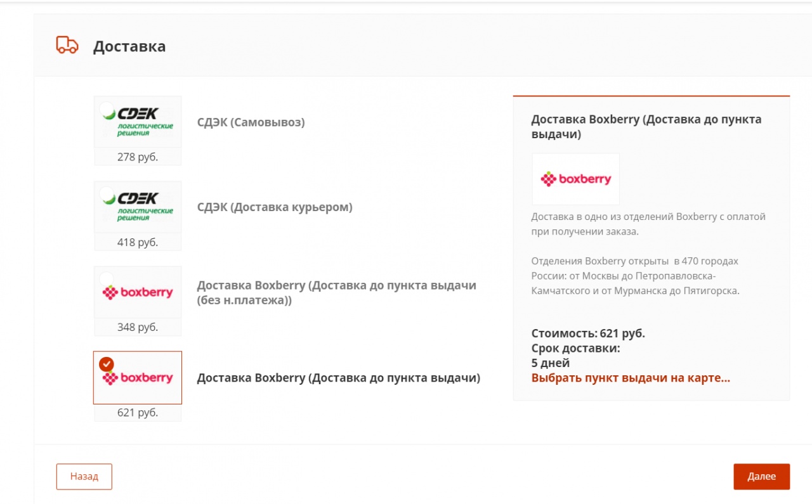
Task: Click the CDEK logo for Самовывоз option
Action: pos(138,121)
